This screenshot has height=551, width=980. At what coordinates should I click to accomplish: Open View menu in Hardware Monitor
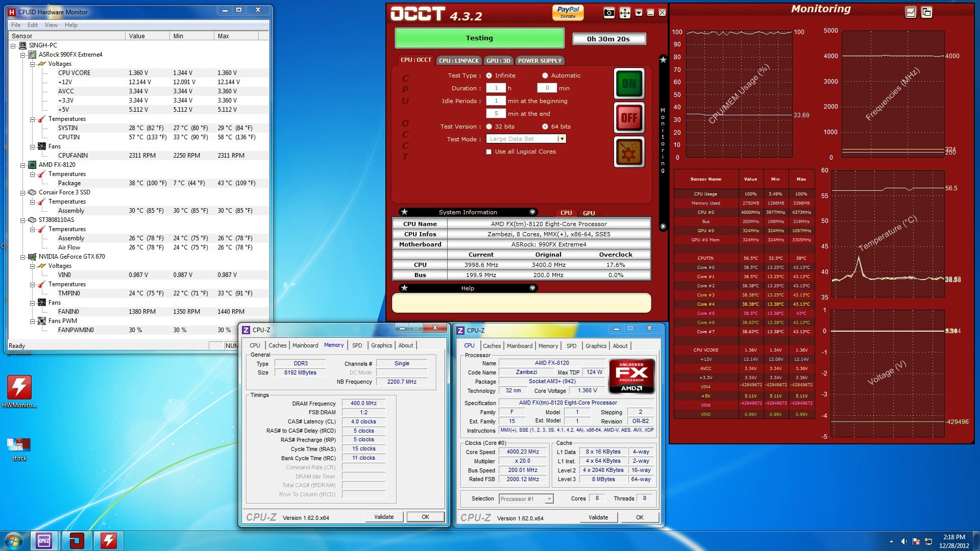51,24
